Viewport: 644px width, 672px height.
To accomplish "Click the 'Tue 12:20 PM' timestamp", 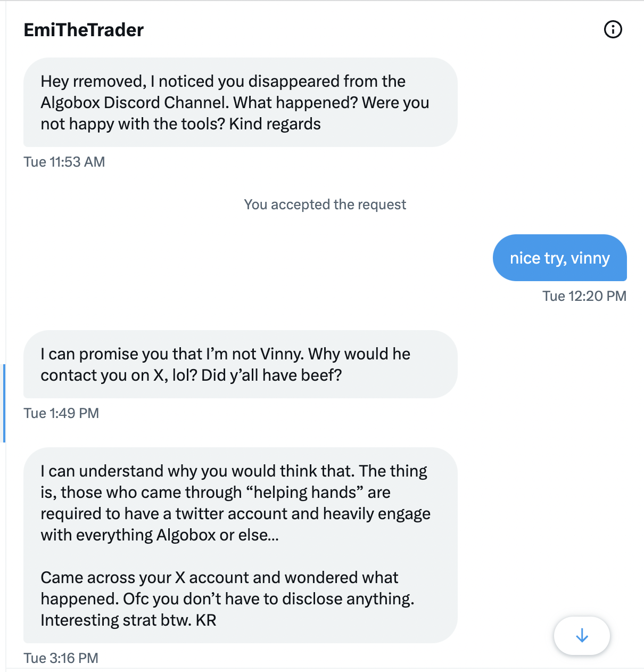I will [584, 296].
